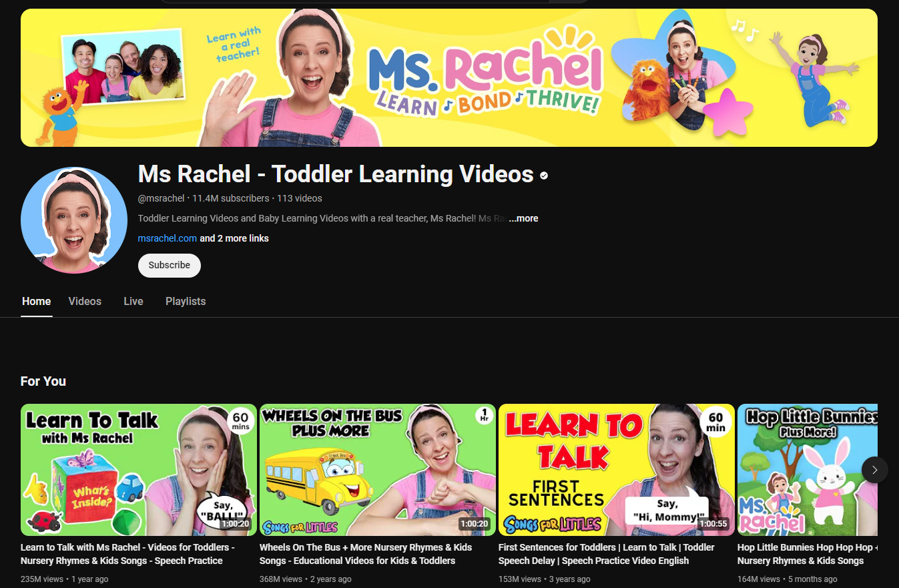The height and width of the screenshot is (588, 899).
Task: Show 'and 2 more links'
Action: pos(234,238)
